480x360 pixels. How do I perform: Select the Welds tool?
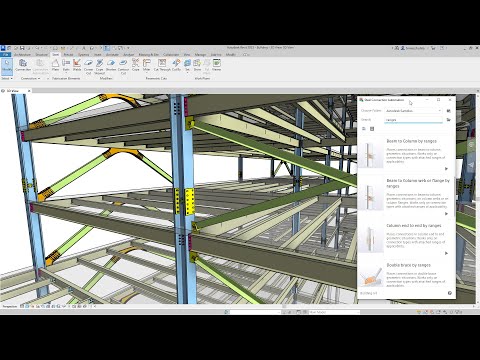[77, 65]
